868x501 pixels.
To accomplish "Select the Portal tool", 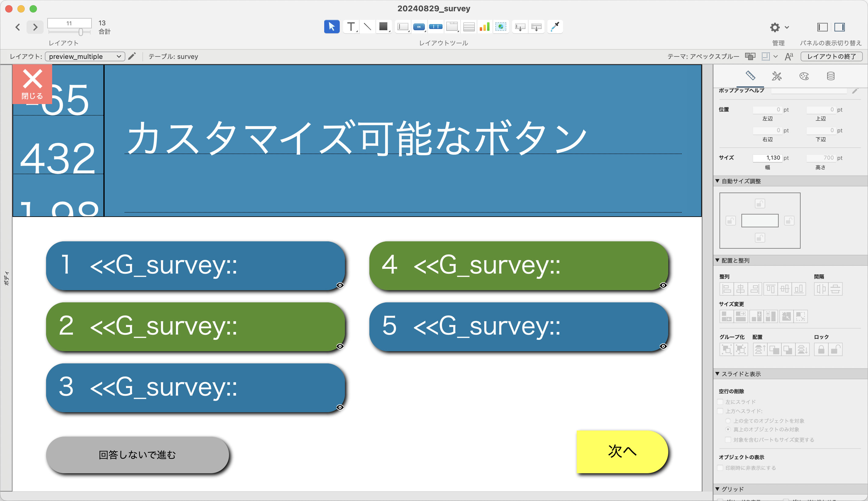I will coord(469,27).
